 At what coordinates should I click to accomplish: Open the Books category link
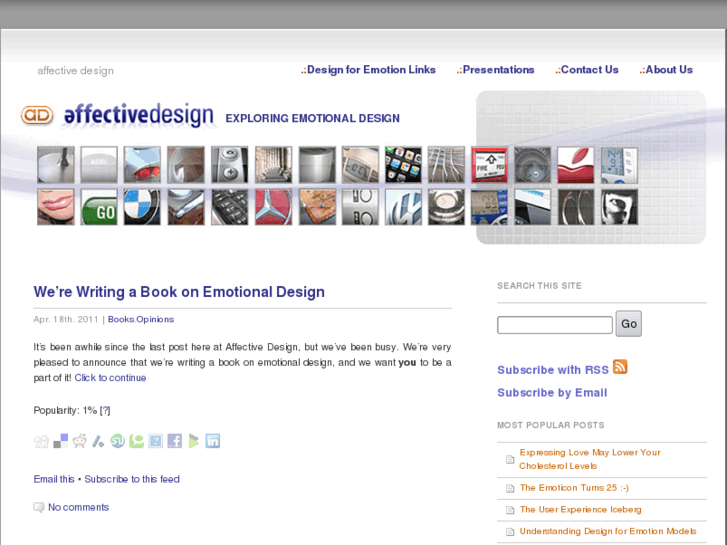pos(121,320)
